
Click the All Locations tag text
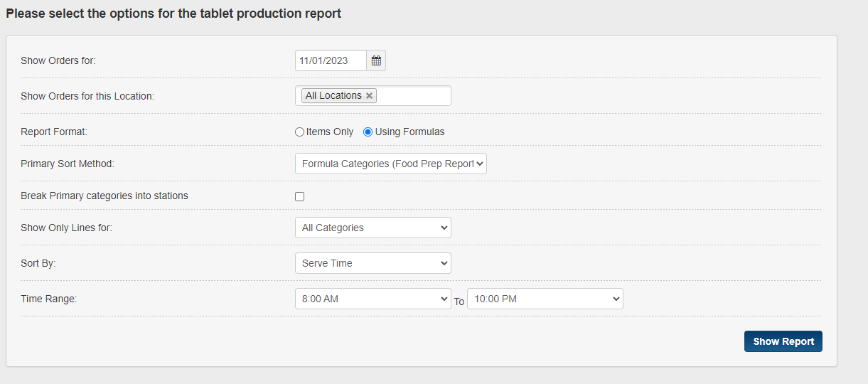333,96
